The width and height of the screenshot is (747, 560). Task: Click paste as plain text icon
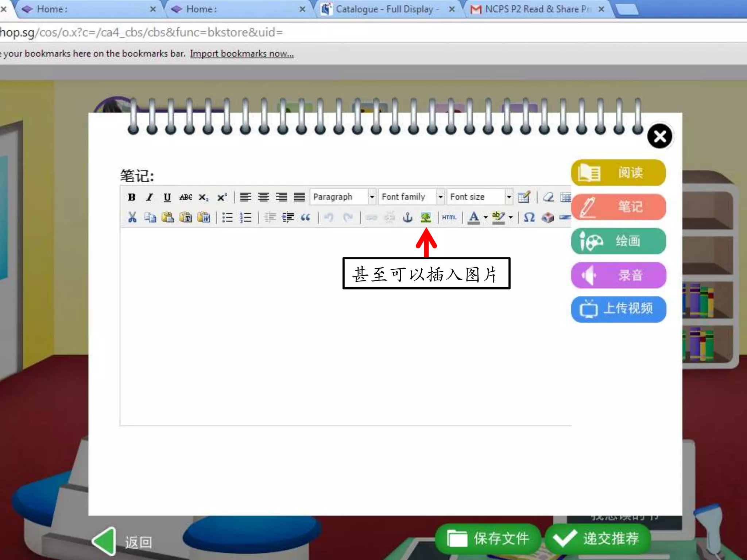(x=186, y=218)
